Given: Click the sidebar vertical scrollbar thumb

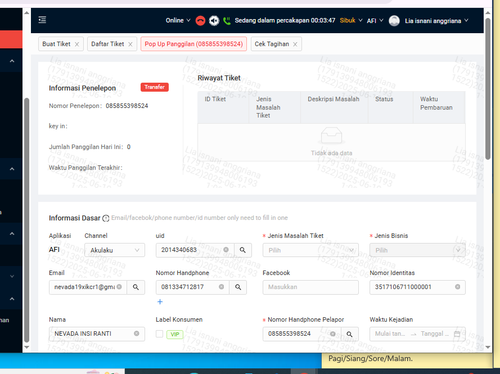Looking at the screenshot, I should coord(27,220).
